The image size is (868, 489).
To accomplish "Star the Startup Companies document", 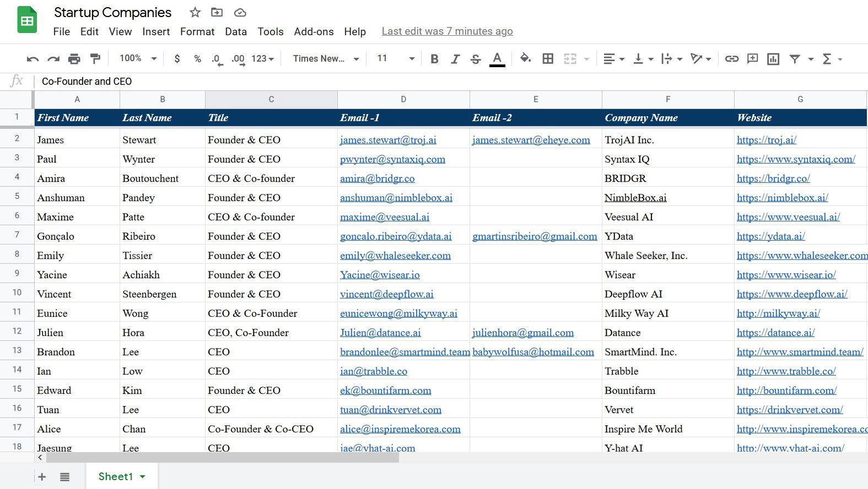I will (195, 12).
